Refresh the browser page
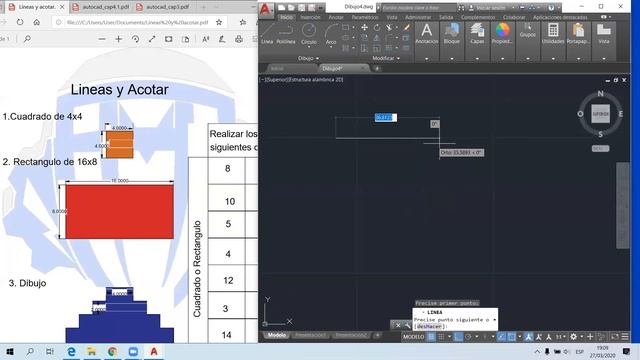This screenshot has height=360, width=640. [20, 22]
